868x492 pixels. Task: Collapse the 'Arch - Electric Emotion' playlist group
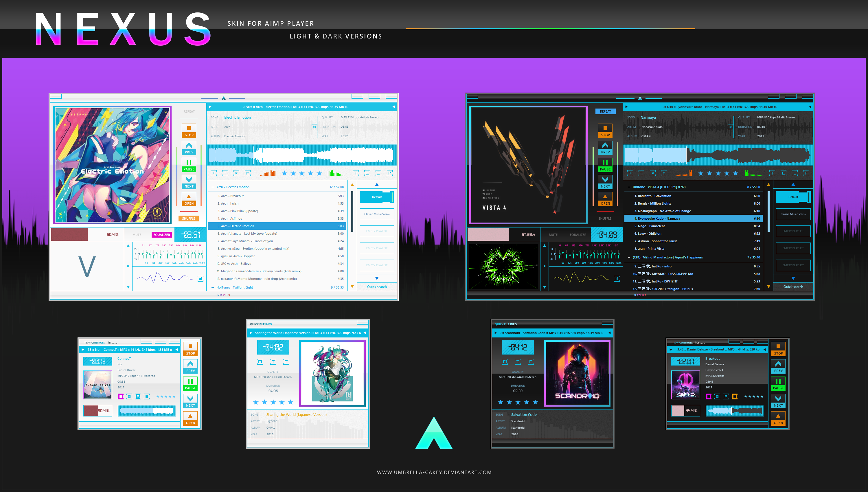pyautogui.click(x=212, y=187)
